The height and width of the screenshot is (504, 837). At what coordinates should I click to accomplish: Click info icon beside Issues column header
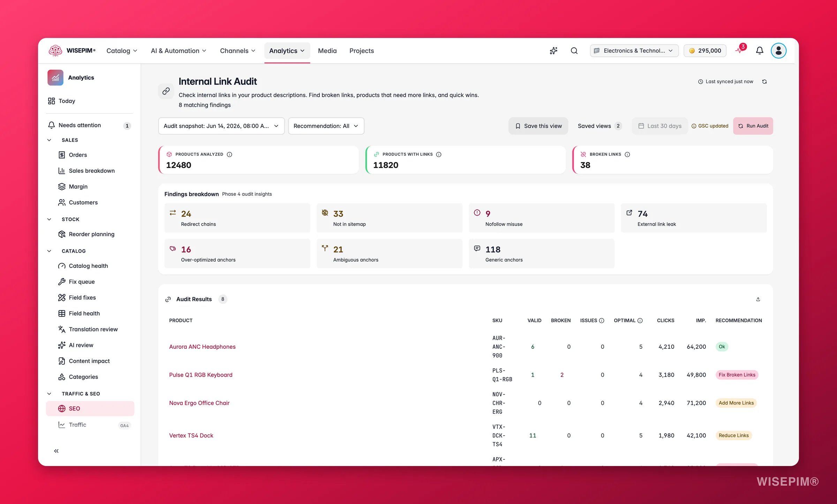coord(602,321)
